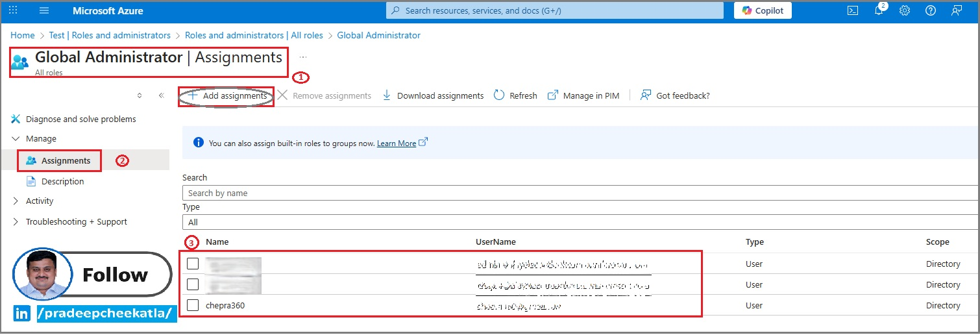The width and height of the screenshot is (980, 335).
Task: Select Assignments in the sidebar
Action: pyautogui.click(x=66, y=160)
